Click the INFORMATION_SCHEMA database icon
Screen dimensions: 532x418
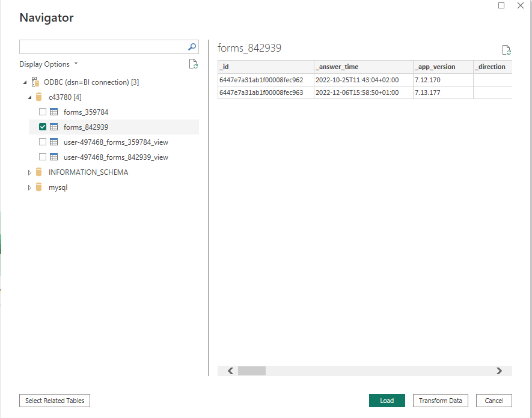click(x=39, y=172)
